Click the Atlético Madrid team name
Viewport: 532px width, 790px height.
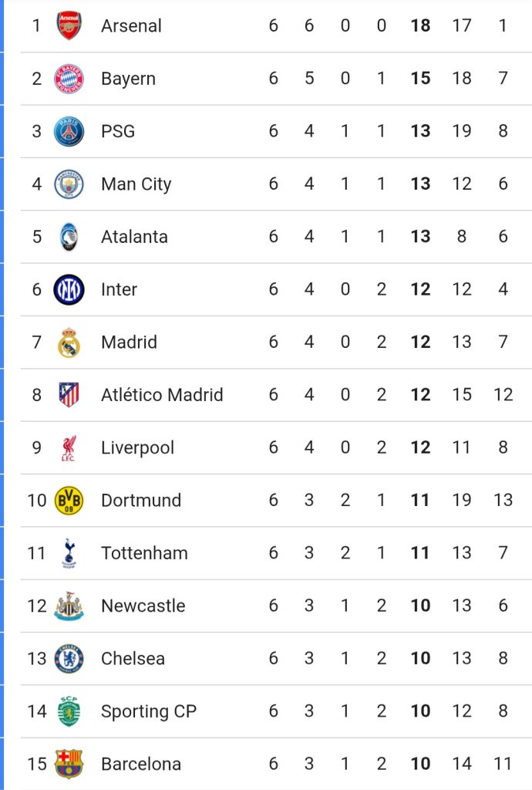(162, 395)
